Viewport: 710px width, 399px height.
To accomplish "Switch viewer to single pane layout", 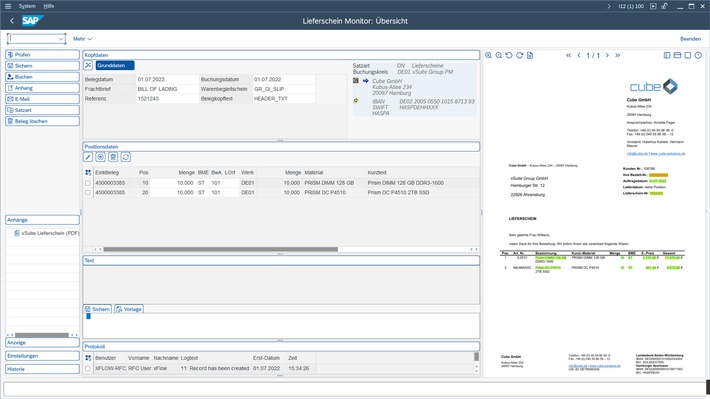I will pos(688,55).
